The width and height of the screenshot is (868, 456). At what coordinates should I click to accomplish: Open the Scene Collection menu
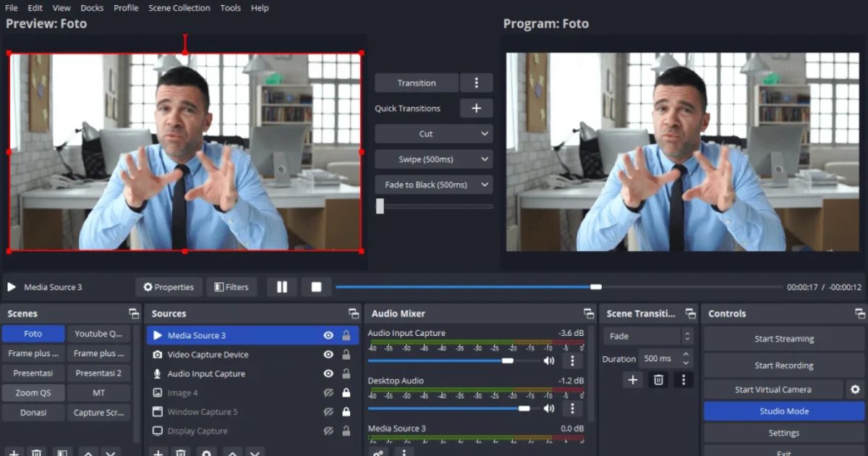point(179,8)
